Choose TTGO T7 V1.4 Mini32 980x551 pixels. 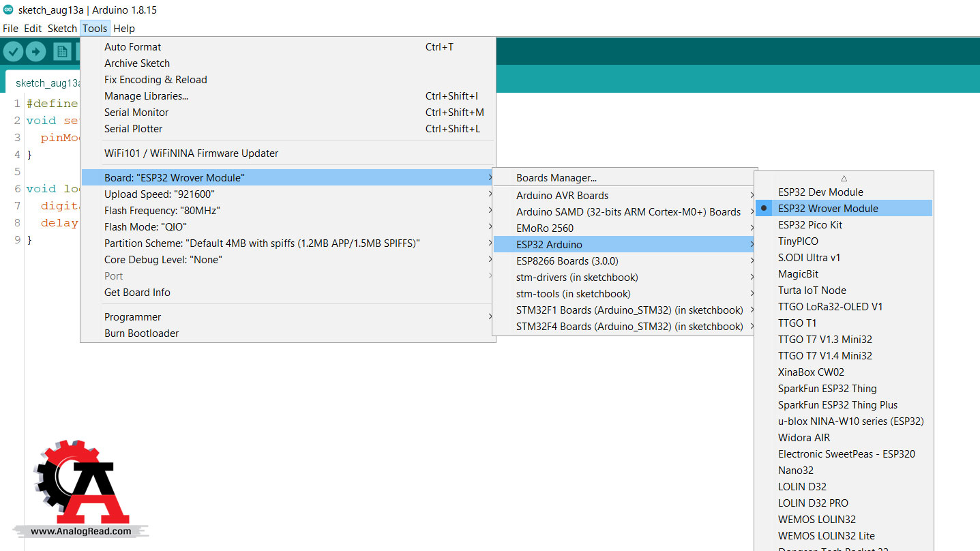844,356
